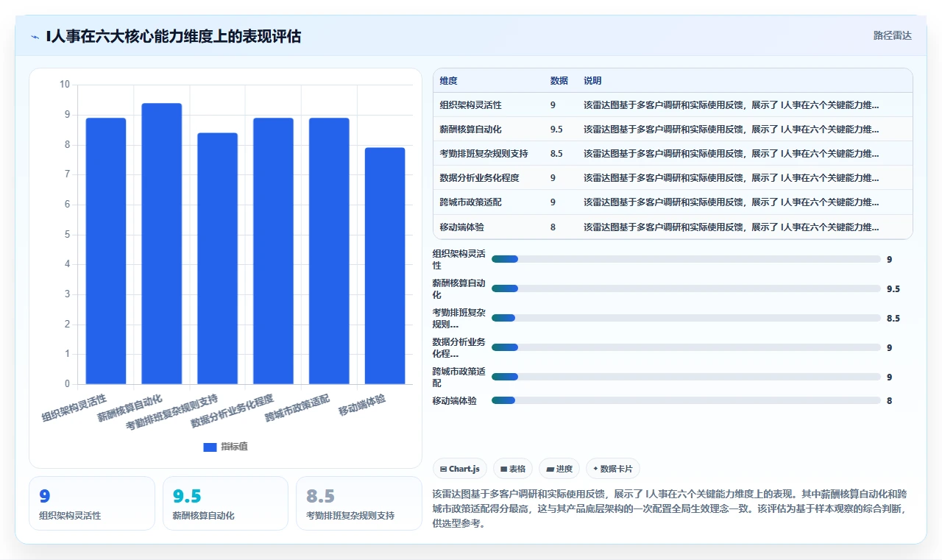Click the 维度 table column header

449,81
